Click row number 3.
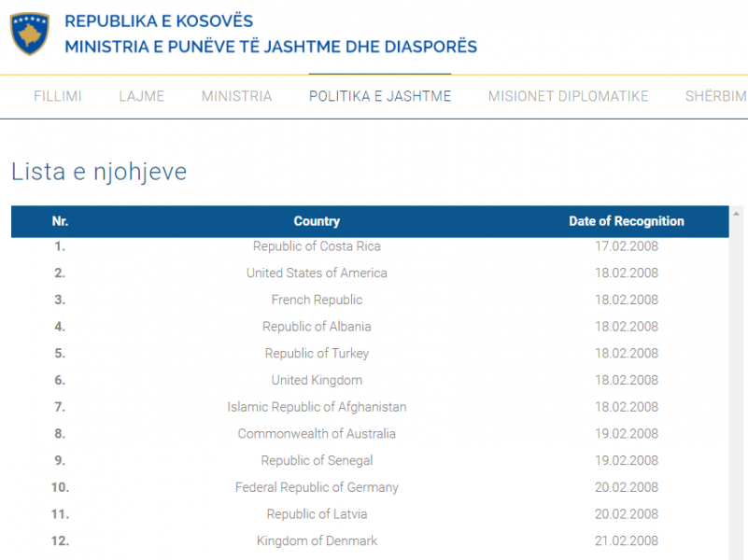This screenshot has height=560, width=748. click(60, 300)
